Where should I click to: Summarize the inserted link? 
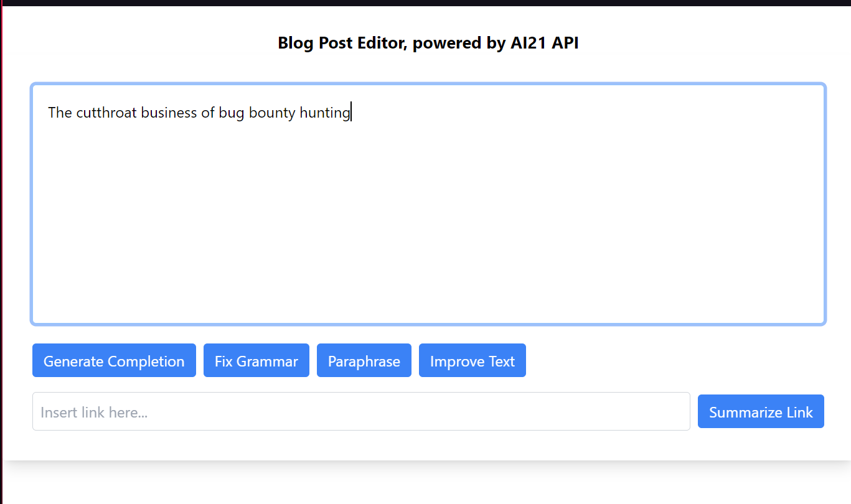pyautogui.click(x=761, y=411)
